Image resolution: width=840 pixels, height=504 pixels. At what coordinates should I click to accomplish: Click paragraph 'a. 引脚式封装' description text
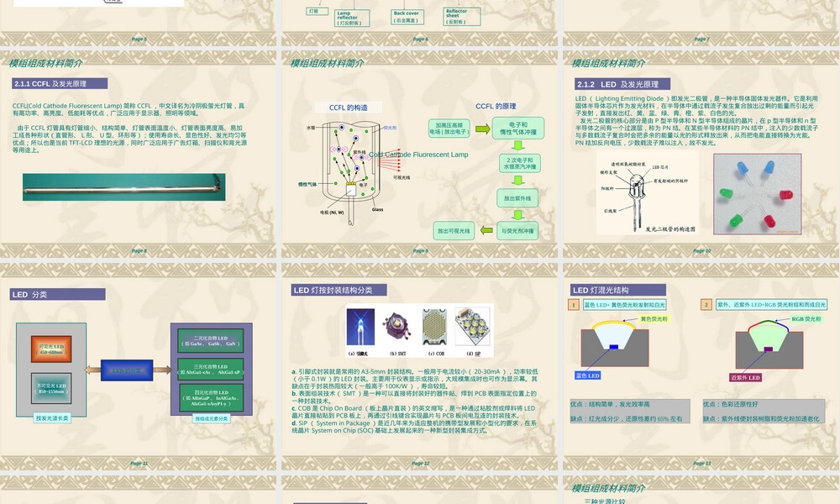pyautogui.click(x=415, y=379)
